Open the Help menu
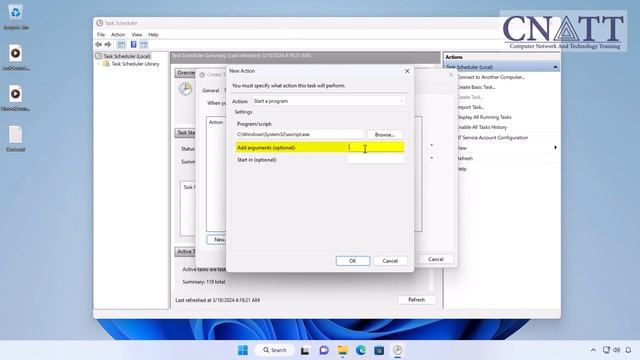The width and height of the screenshot is (640, 360). tap(153, 35)
